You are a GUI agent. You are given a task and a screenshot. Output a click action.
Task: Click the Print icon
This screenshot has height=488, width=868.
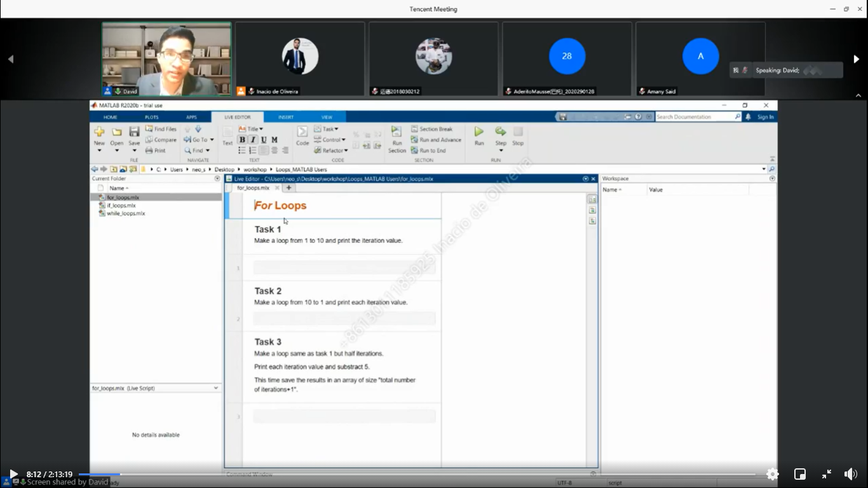coord(156,151)
